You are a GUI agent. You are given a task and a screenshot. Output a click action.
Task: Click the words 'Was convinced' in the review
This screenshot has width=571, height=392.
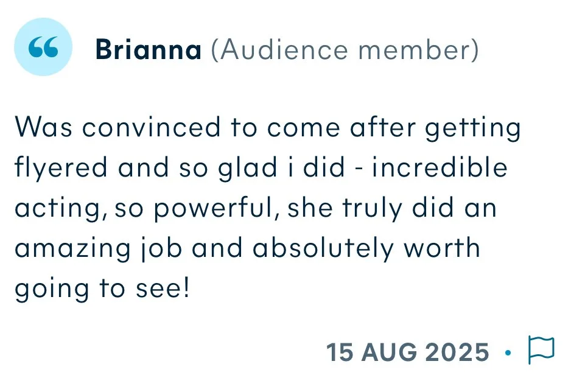point(117,127)
